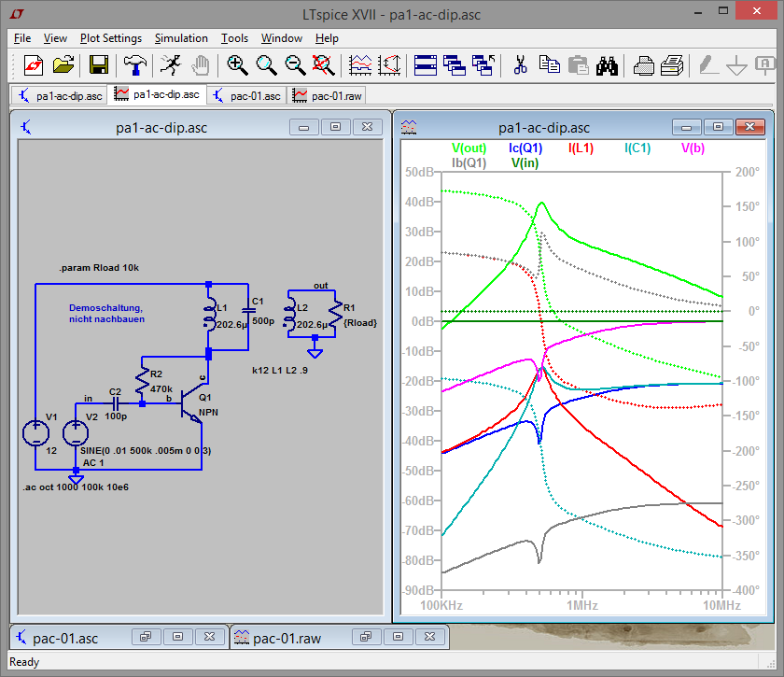Select the Zoom In magnifier with plus
The image size is (784, 677).
[237, 65]
